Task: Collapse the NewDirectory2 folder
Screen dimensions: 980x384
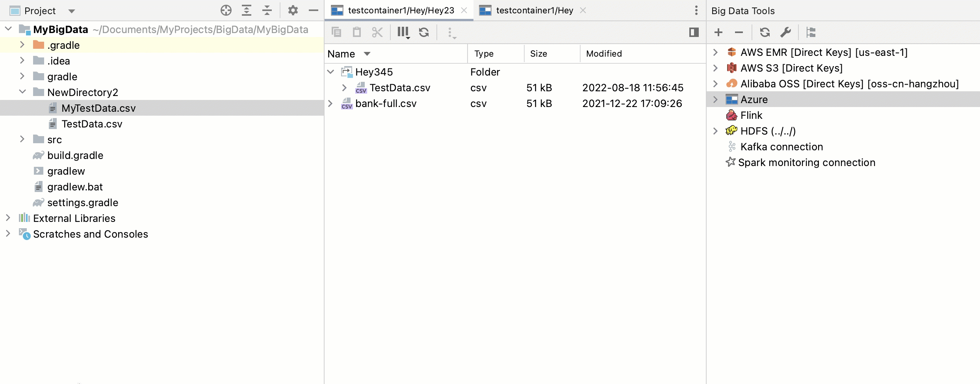Action: (x=22, y=92)
